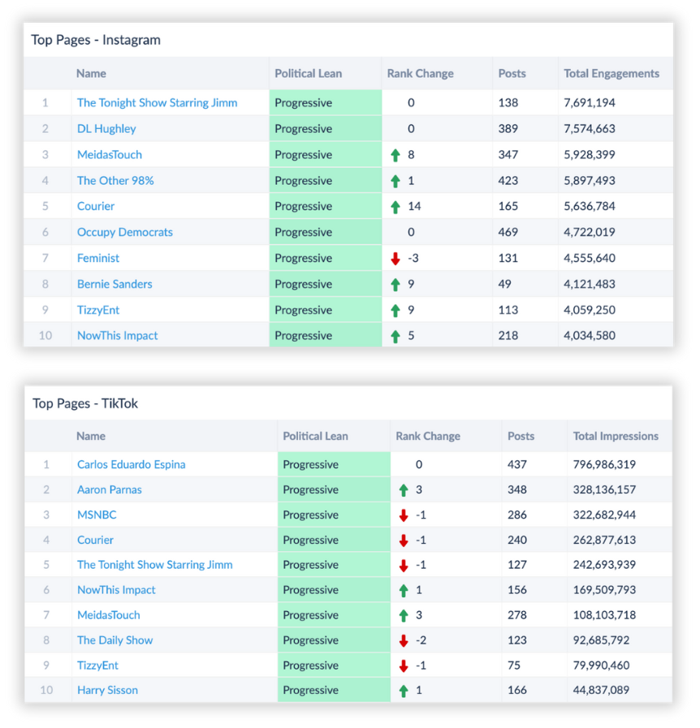Click green up arrow in Instagram MeidasTouch row

(x=395, y=155)
